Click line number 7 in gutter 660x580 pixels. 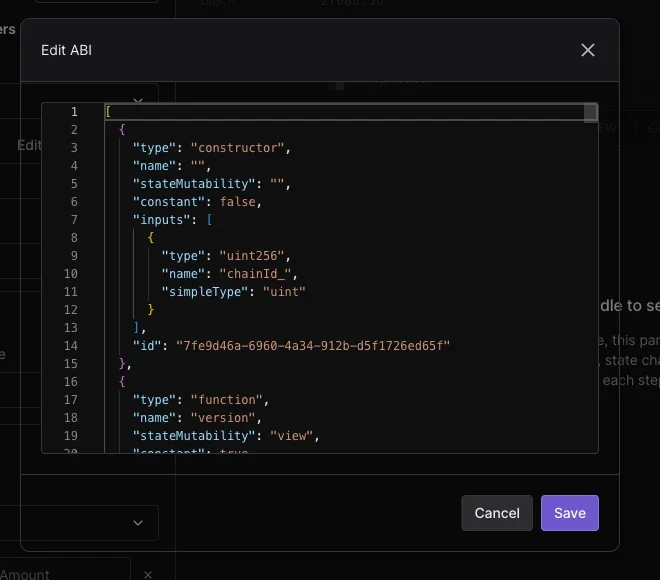(x=74, y=220)
